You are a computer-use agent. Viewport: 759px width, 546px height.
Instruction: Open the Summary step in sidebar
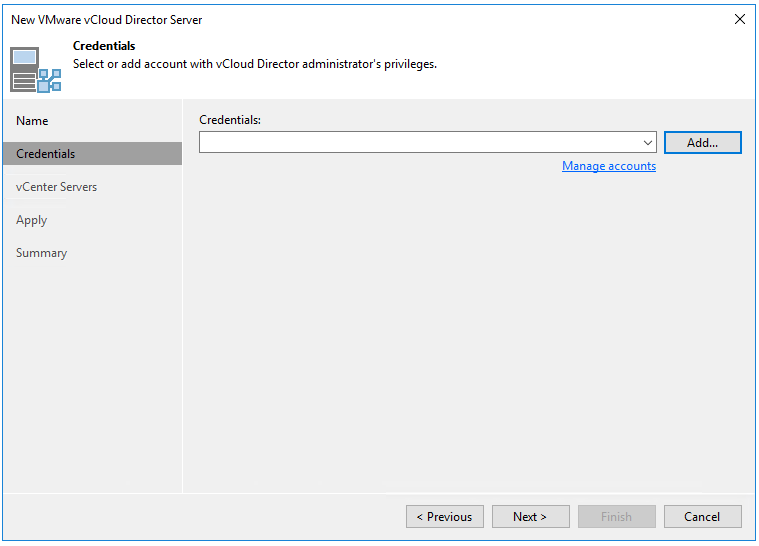click(42, 253)
